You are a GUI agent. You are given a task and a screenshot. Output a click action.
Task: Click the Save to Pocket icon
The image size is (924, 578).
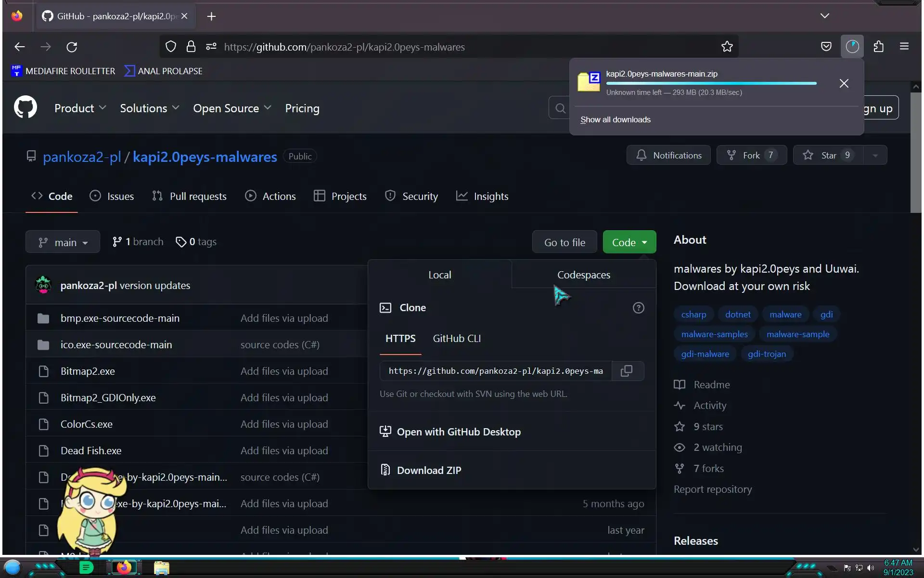pyautogui.click(x=826, y=47)
